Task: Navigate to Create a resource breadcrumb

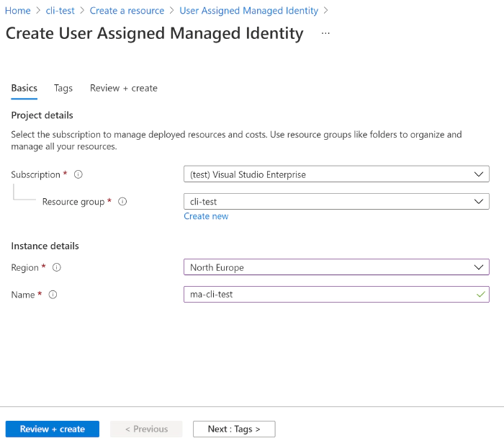Action: pyautogui.click(x=127, y=11)
